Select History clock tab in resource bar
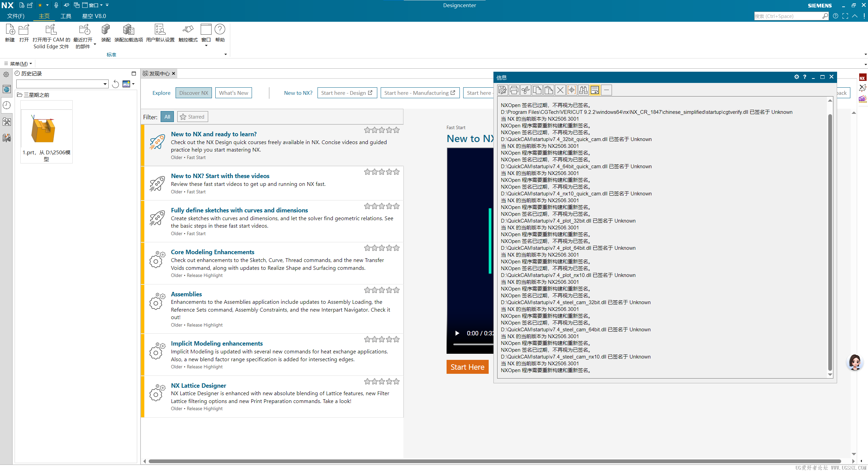The width and height of the screenshot is (868, 472). (x=6, y=105)
